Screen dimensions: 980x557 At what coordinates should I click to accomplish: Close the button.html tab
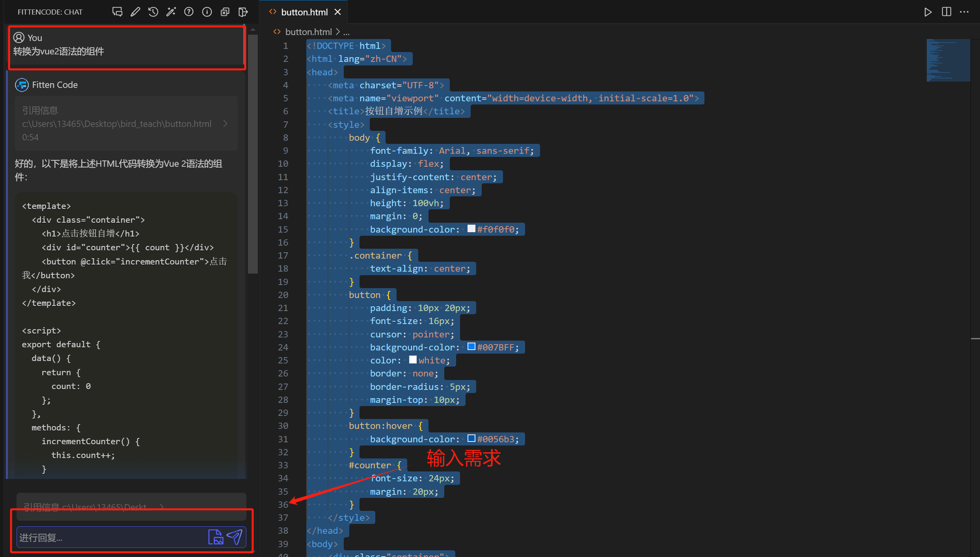[337, 12]
